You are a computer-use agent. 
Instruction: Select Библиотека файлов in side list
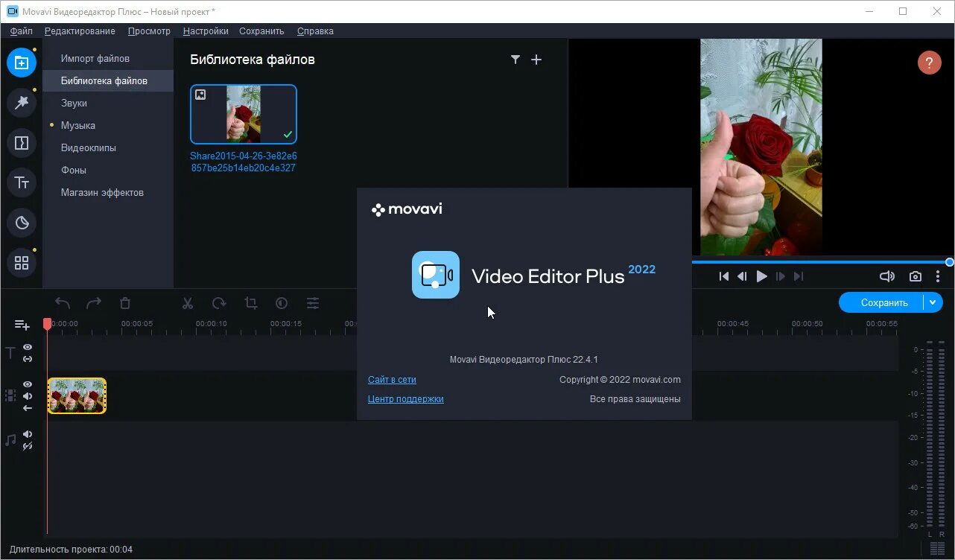click(x=108, y=80)
